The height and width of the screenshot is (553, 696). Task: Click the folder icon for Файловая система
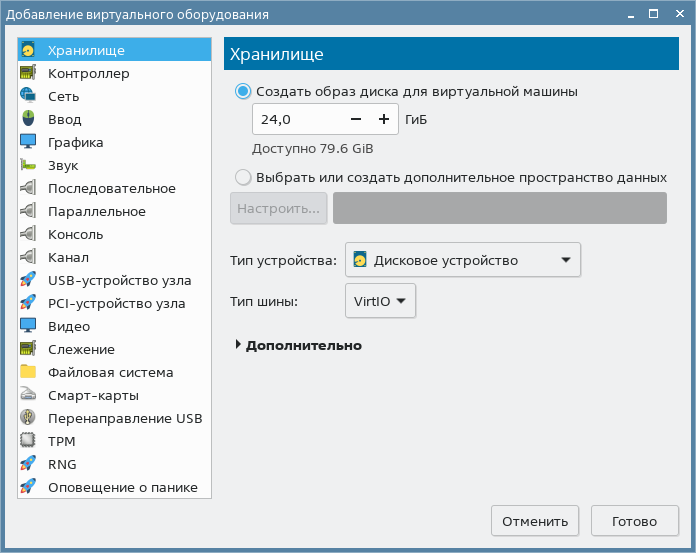coord(28,373)
